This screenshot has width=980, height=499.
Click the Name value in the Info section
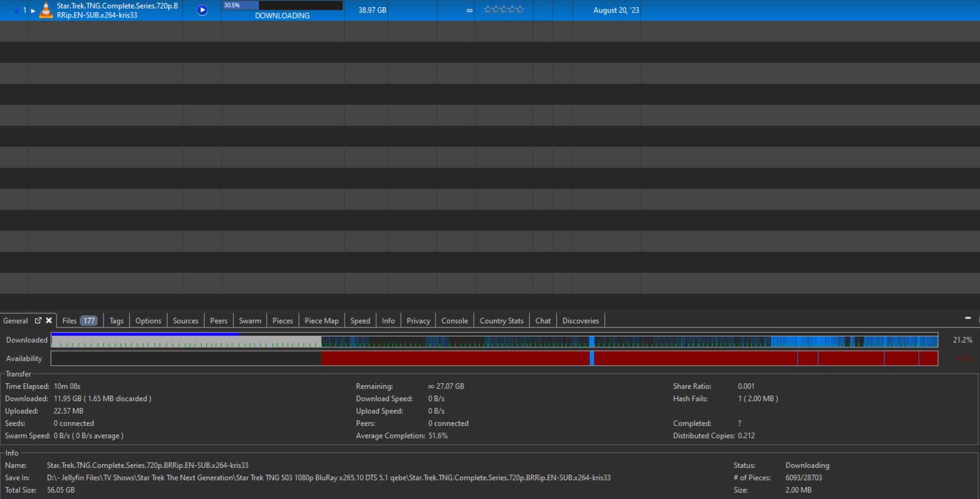pos(148,465)
